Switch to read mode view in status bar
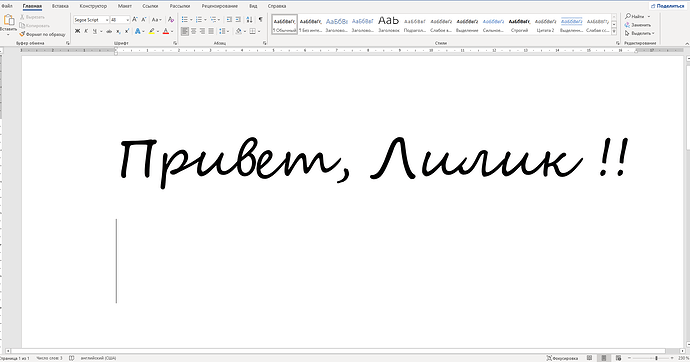 (590, 358)
